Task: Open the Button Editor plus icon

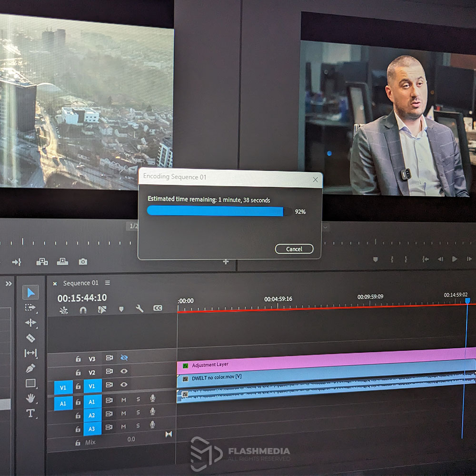Action: (x=226, y=262)
